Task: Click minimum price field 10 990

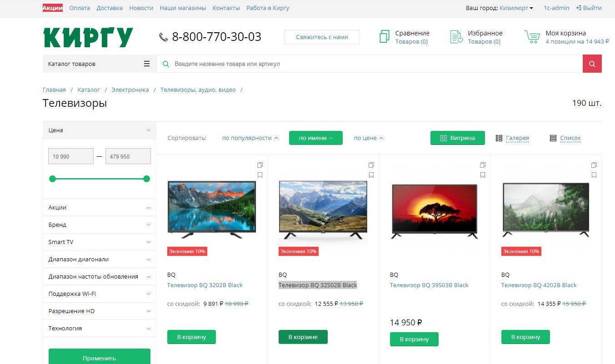Action: coord(71,156)
